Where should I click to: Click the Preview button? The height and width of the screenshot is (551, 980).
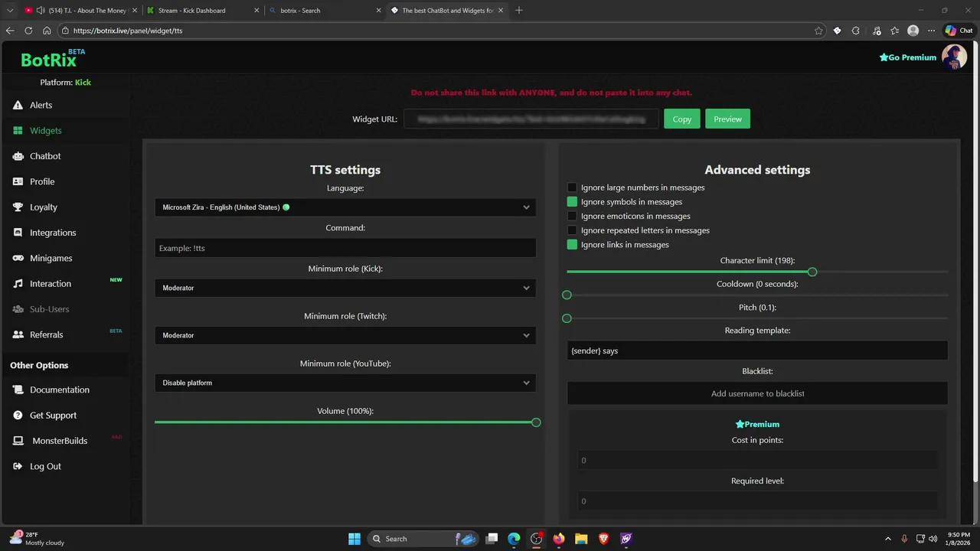pos(727,119)
